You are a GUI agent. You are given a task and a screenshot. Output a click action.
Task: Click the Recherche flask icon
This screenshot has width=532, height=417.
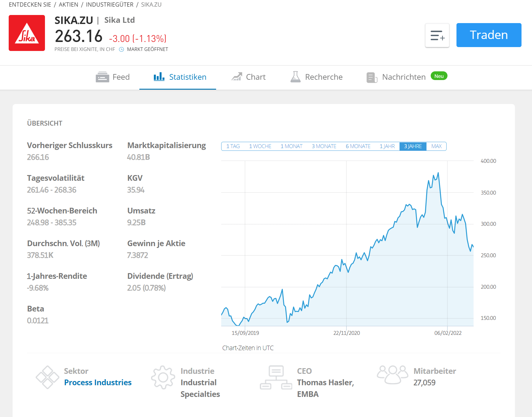pyautogui.click(x=296, y=77)
